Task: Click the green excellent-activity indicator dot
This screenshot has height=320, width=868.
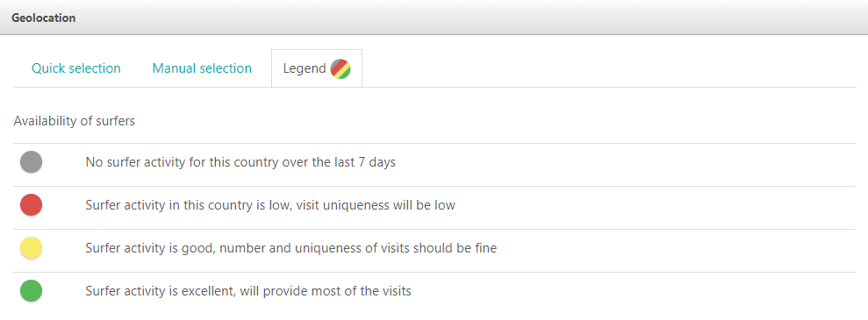Action: (31, 291)
